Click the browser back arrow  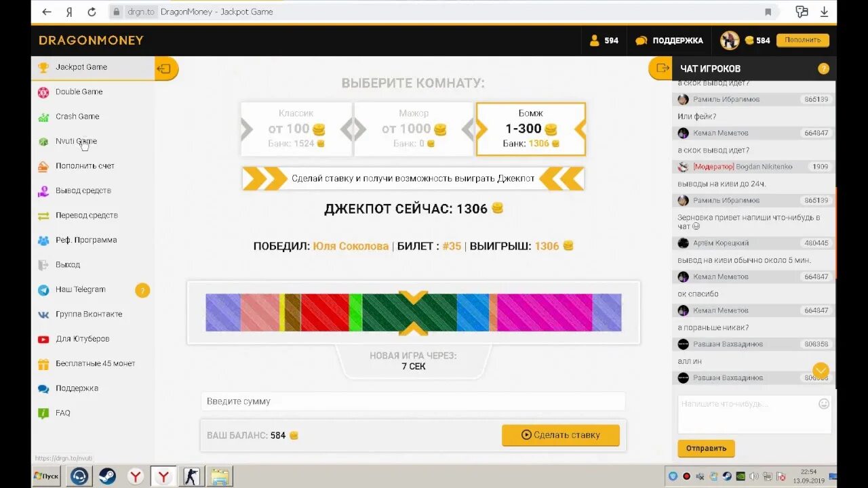click(47, 12)
